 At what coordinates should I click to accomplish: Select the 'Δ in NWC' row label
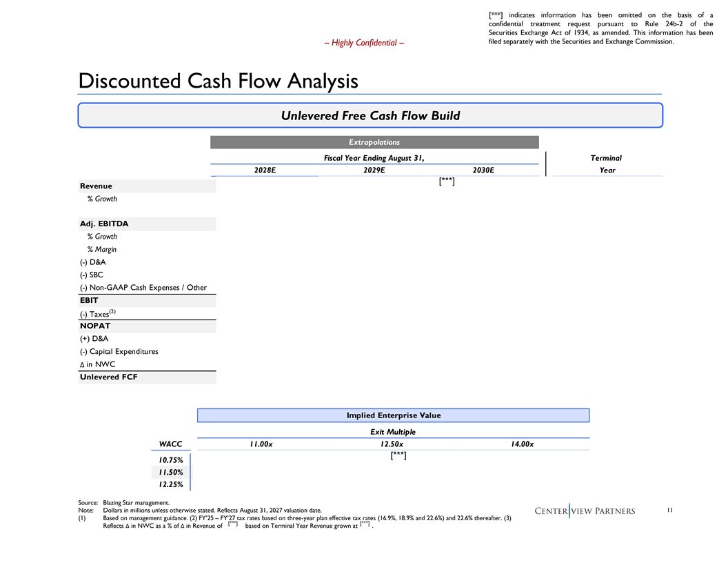97,364
